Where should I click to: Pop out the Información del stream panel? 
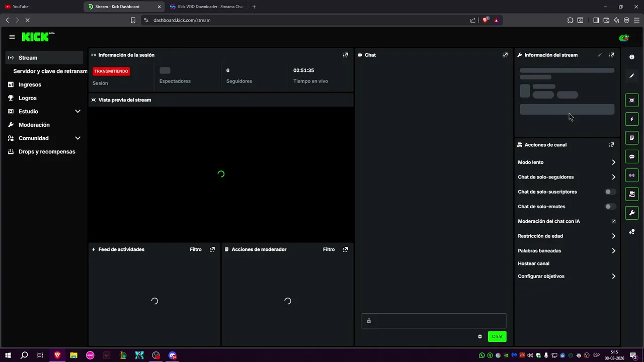612,55
